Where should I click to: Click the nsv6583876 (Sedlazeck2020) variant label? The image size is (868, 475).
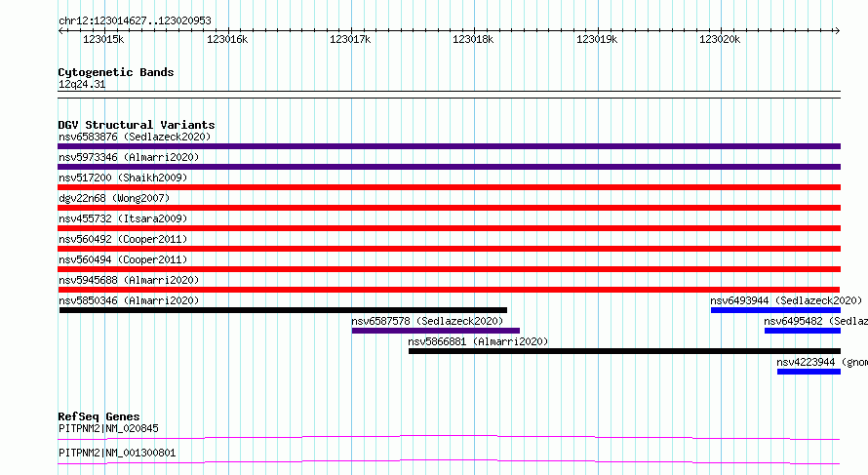135,137
